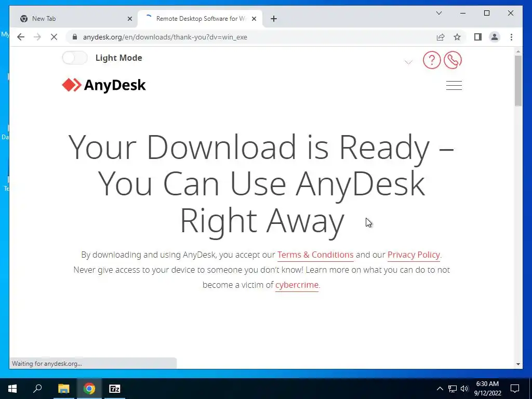
Task: Open the volume speaker tray icon
Action: (464, 389)
